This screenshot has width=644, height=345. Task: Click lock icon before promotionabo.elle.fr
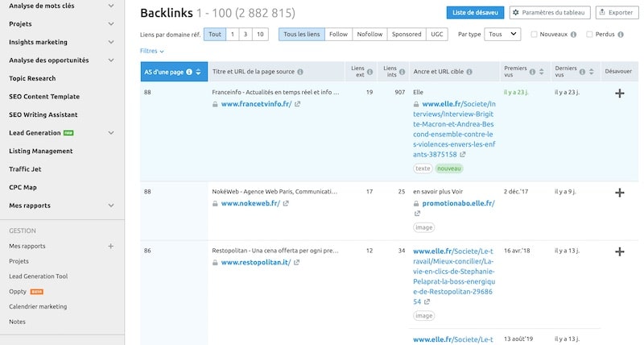click(x=416, y=204)
